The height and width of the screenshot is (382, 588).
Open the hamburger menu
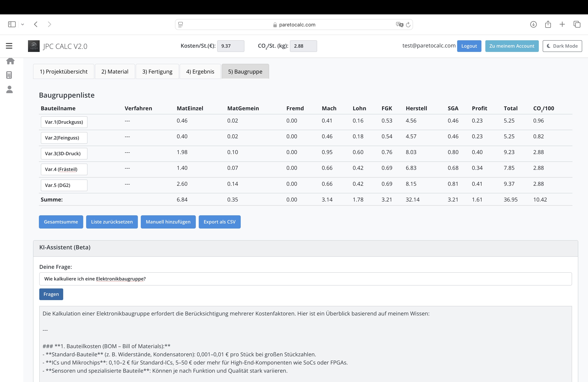click(9, 46)
